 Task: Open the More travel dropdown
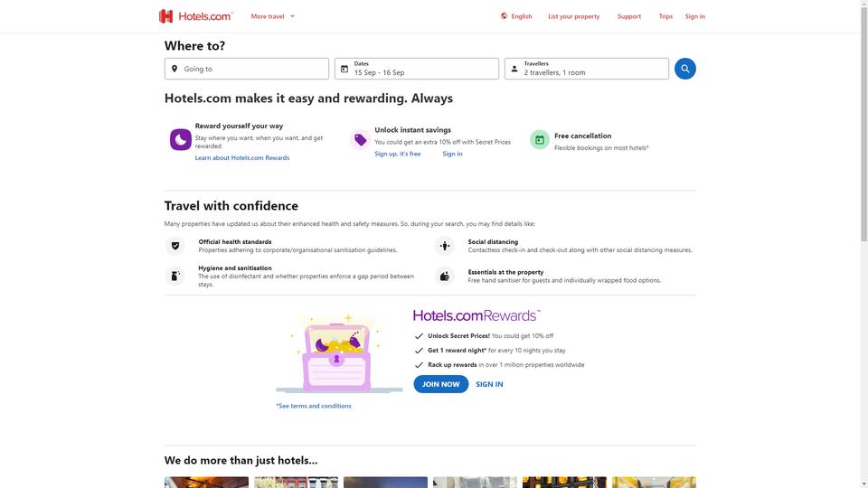[273, 16]
